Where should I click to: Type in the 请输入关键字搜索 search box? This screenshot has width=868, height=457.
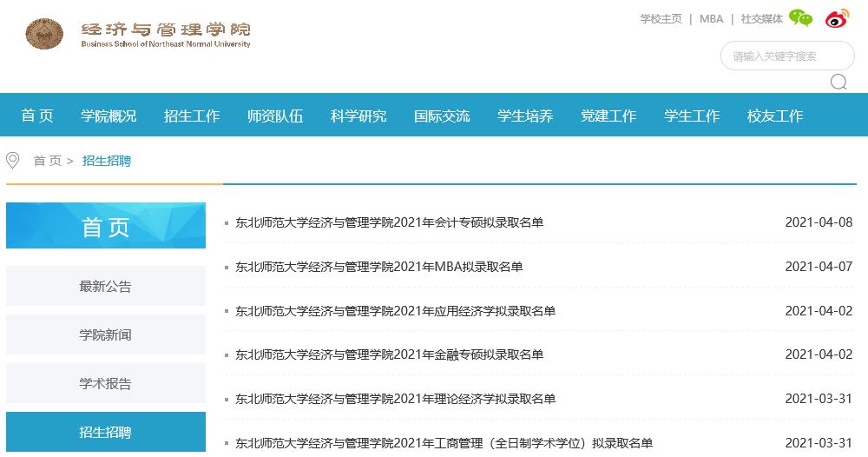(786, 56)
